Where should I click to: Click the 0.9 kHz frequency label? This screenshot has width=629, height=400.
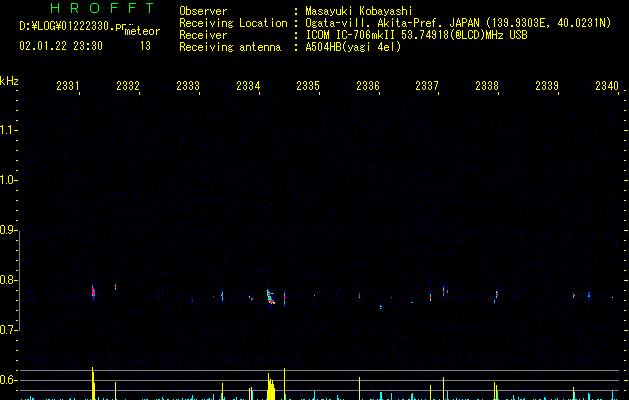coord(8,230)
